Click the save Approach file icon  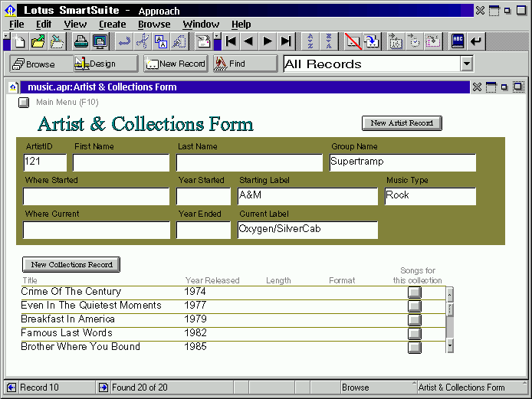tap(57, 41)
